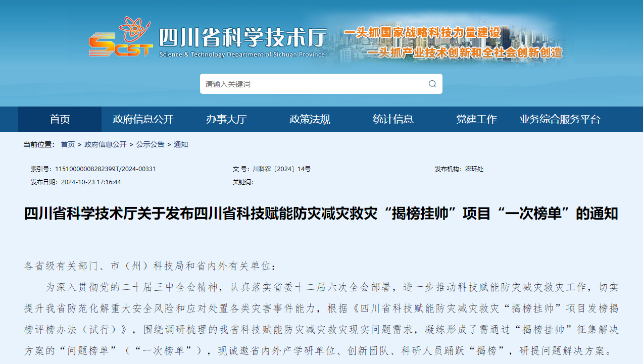This screenshot has width=643, height=364.
Task: Click the article headline about 揭榜挂帅 项目
Action: (321, 214)
